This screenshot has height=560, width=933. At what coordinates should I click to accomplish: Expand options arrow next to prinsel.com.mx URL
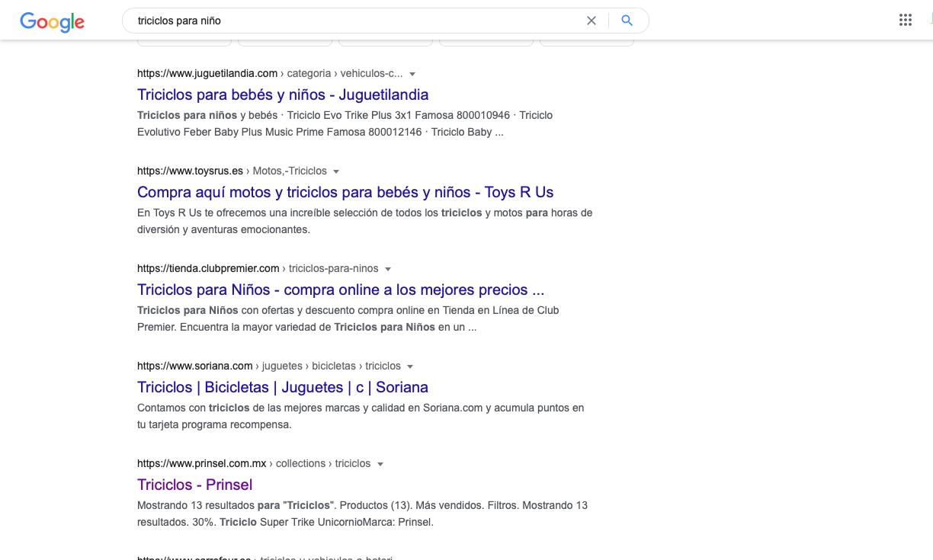(x=380, y=464)
